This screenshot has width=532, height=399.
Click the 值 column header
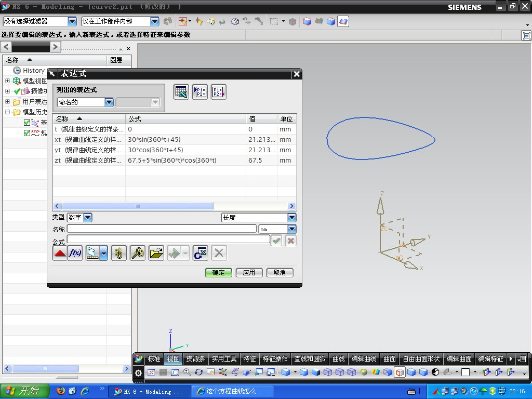point(261,119)
